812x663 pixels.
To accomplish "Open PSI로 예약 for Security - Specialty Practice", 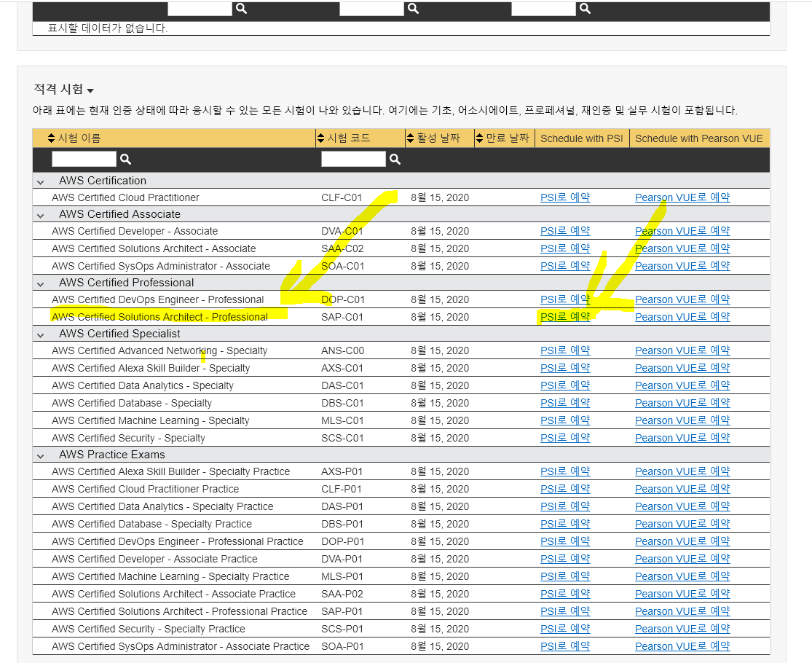I will coord(565,629).
